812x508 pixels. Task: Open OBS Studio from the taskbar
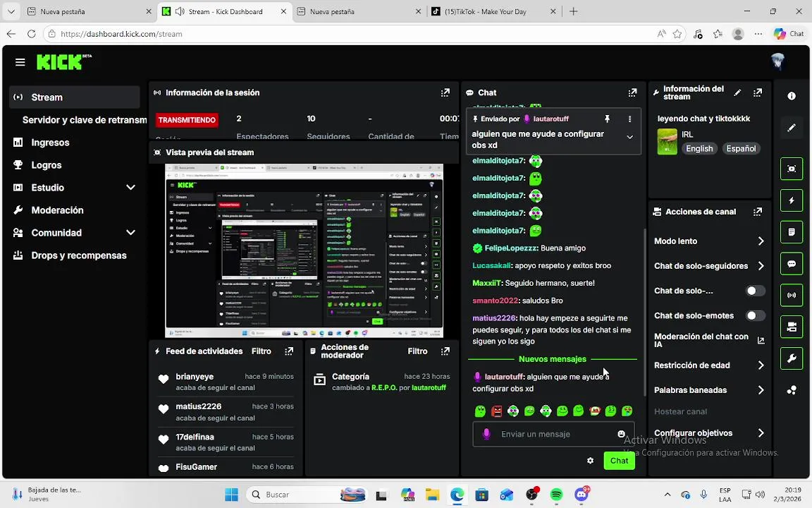point(531,495)
